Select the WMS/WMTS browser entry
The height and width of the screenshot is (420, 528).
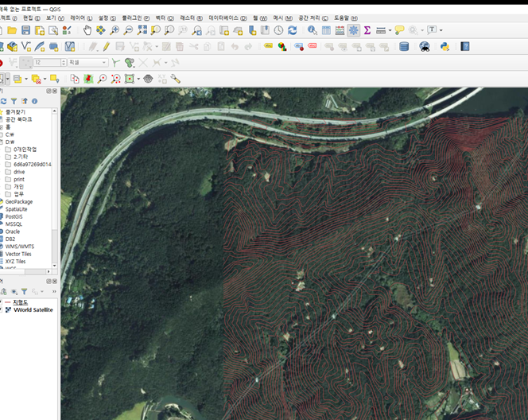[x=20, y=247]
